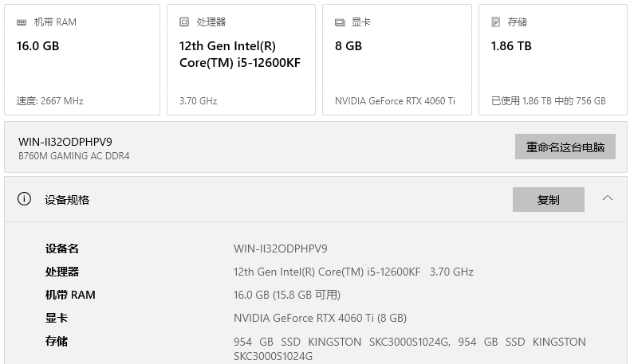Click the 设备名 row label in specs
630x364 pixels.
(62, 249)
